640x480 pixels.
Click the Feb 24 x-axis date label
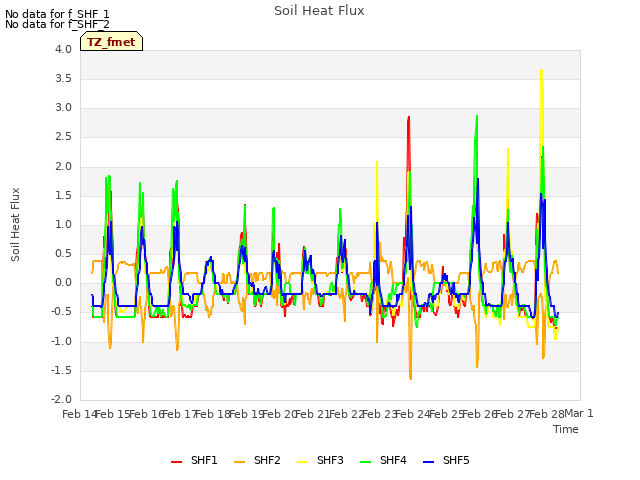(413, 414)
